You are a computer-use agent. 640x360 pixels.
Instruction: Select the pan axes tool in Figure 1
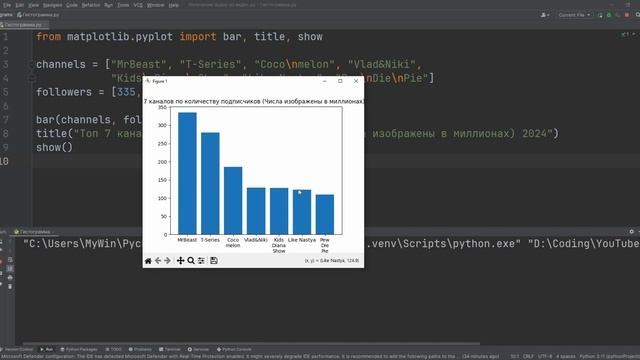(x=180, y=261)
